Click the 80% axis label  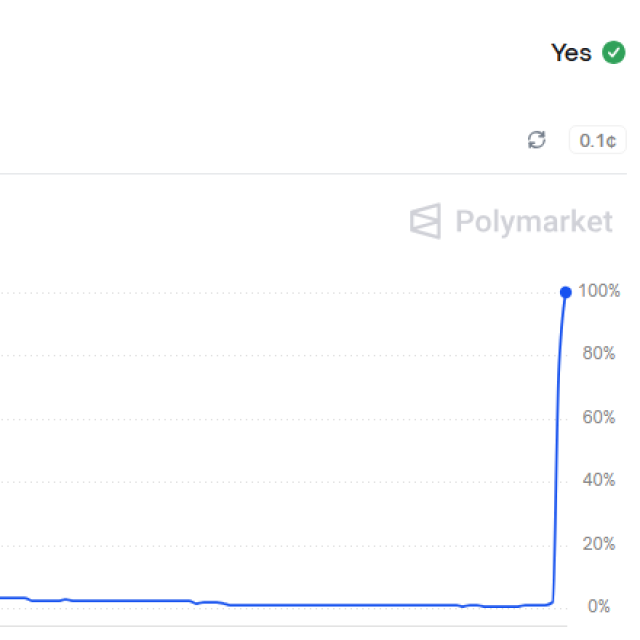point(597,354)
